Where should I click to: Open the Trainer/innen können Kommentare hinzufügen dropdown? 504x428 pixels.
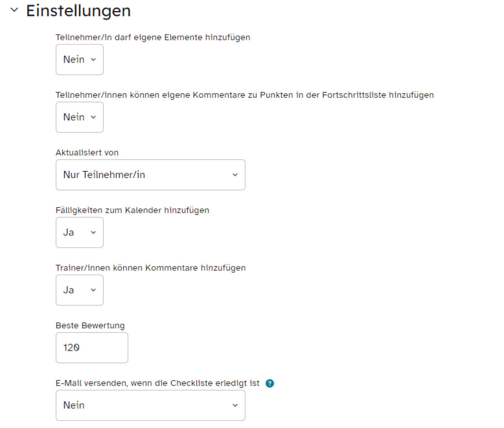pyautogui.click(x=79, y=290)
